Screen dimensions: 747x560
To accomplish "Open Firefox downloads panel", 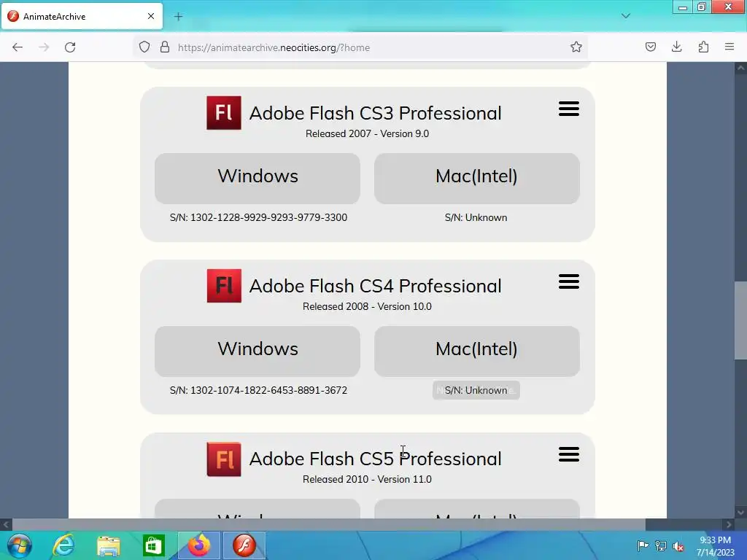I will pyautogui.click(x=676, y=47).
